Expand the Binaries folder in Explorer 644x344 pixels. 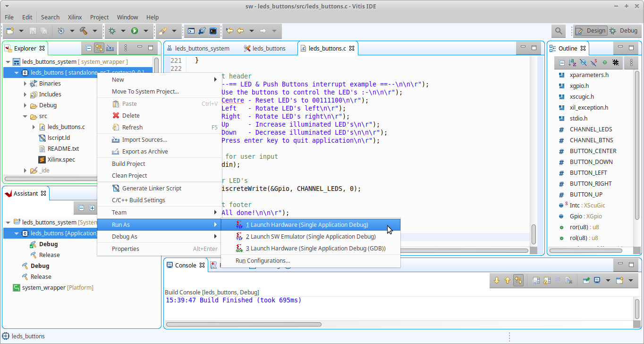[25, 84]
